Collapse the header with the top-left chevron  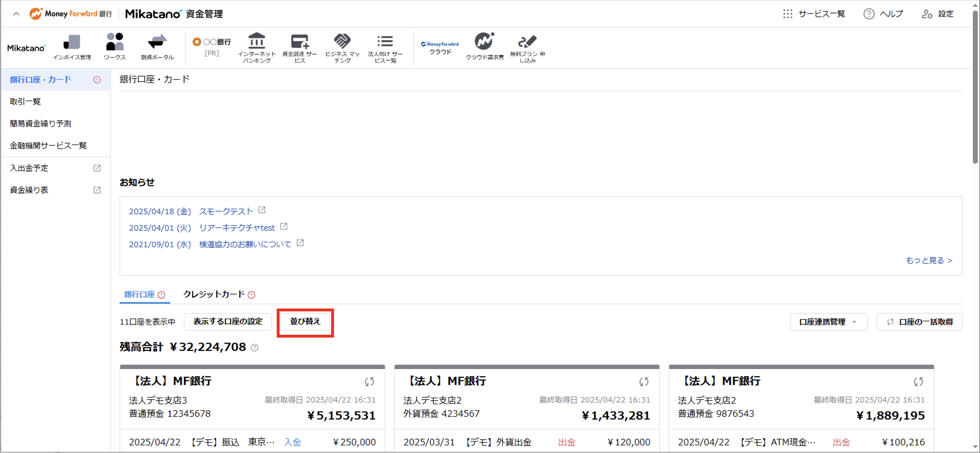(16, 13)
